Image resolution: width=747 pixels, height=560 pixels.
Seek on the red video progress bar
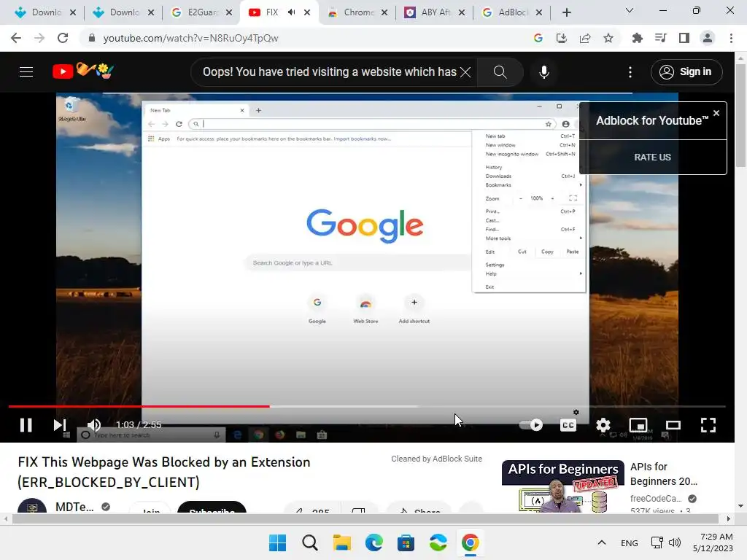click(x=139, y=406)
